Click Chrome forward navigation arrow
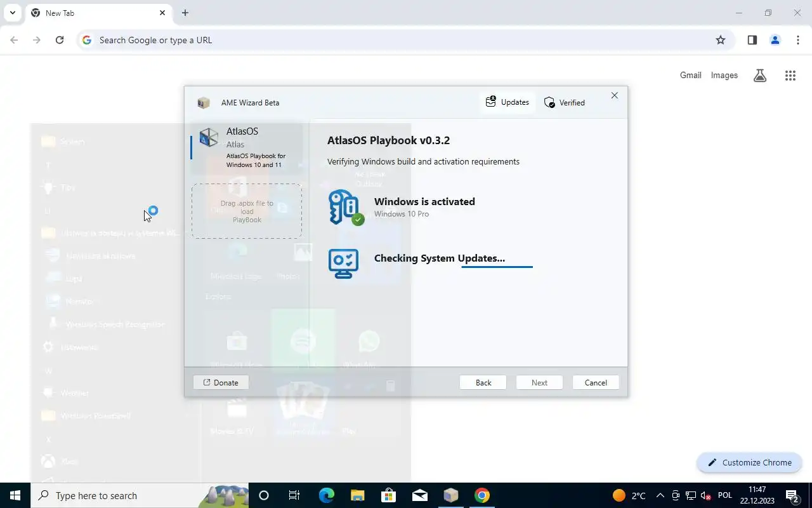The width and height of the screenshot is (812, 508). pyautogui.click(x=37, y=40)
